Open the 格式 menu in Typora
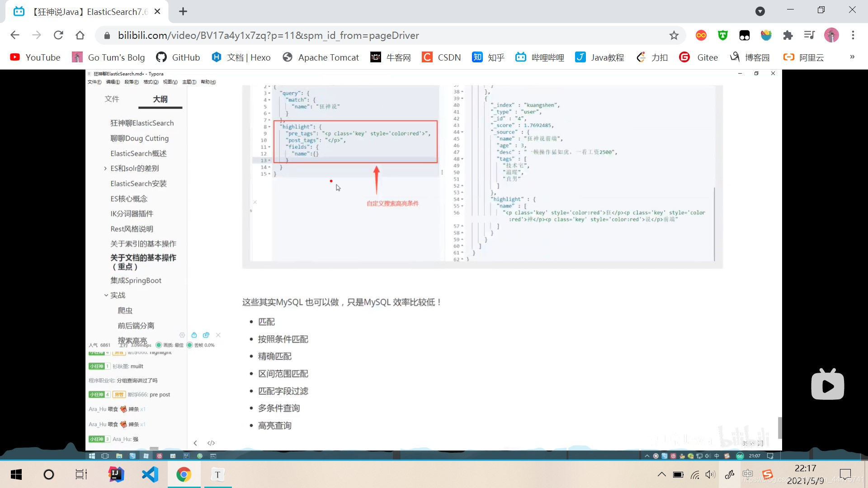The width and height of the screenshot is (868, 488). 151,82
